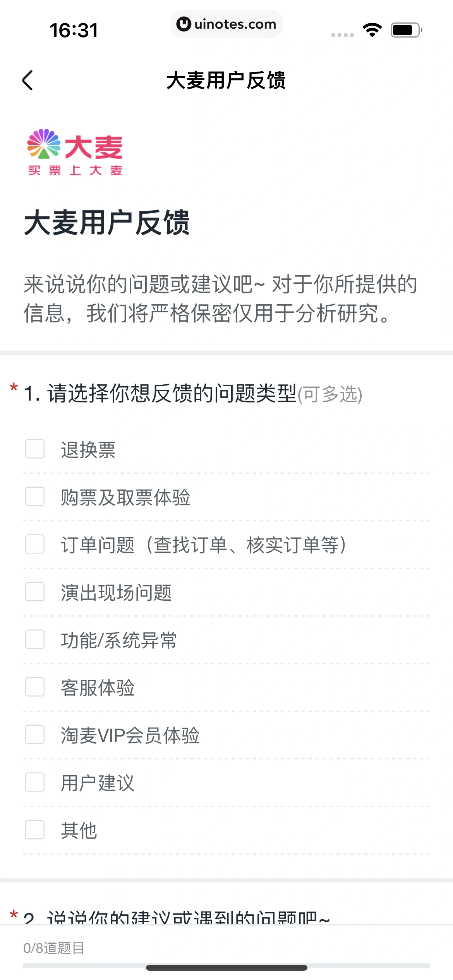Select the 订单问题 checkbox

click(x=35, y=544)
